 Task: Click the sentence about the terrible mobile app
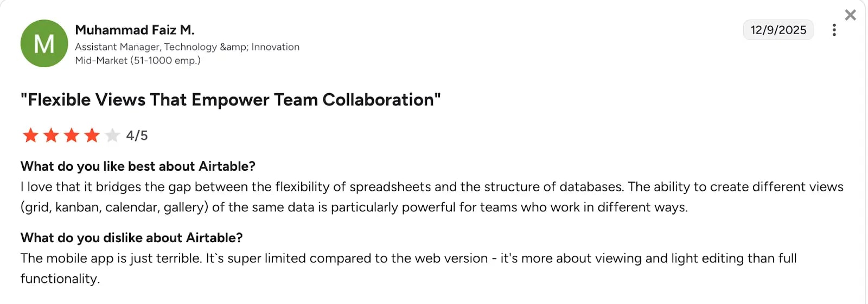111,258
